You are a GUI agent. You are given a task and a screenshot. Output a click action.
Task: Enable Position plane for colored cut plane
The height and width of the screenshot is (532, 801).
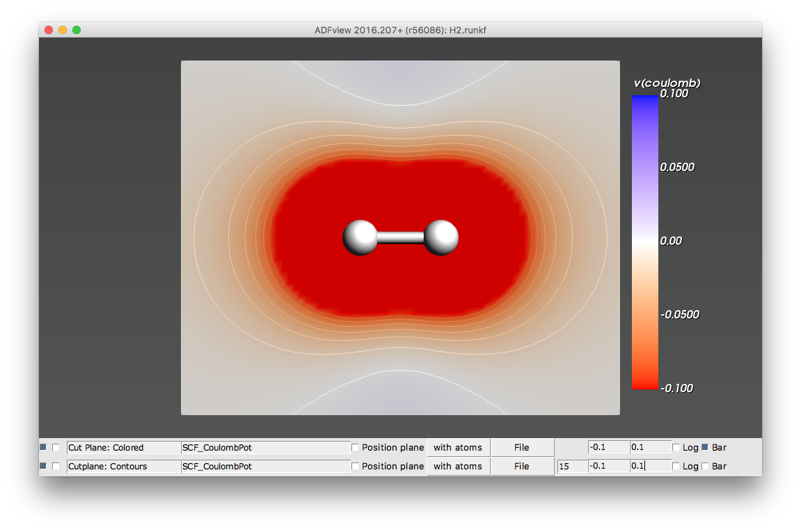356,447
